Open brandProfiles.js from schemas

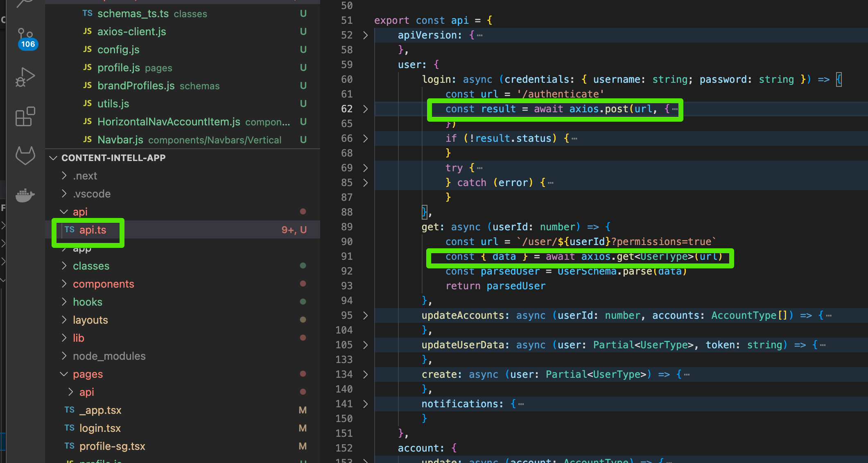136,86
